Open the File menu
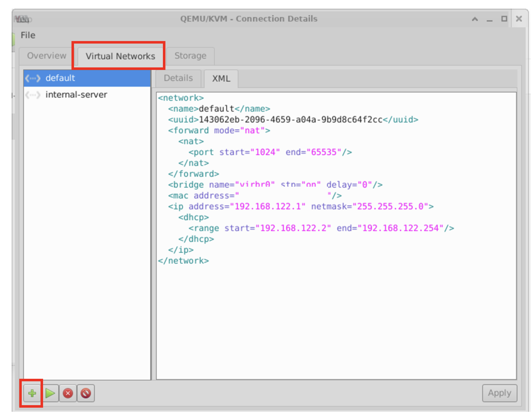 pyautogui.click(x=28, y=35)
